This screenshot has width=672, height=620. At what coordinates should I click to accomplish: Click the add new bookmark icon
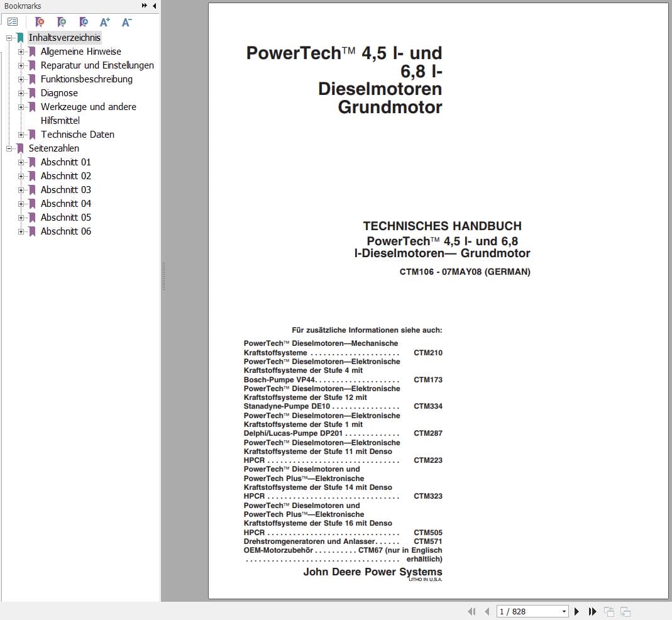tap(62, 21)
